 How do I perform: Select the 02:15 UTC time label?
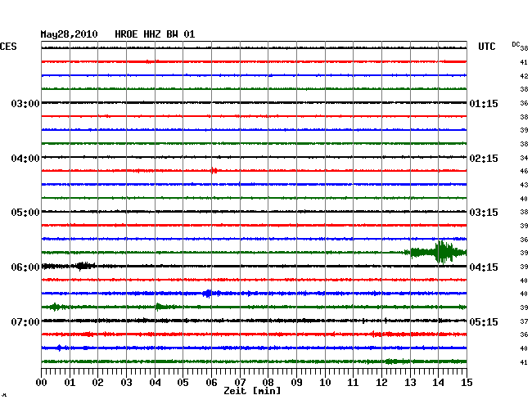(484, 159)
